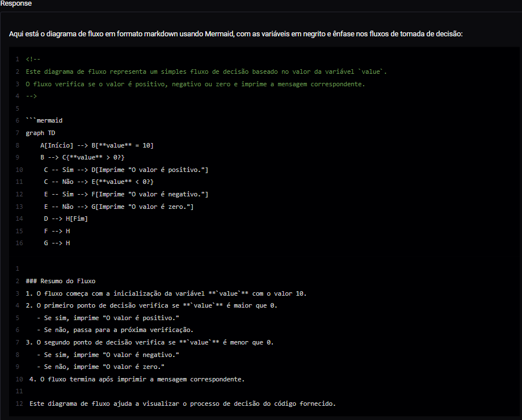Click the '### Resumo do Fluxo' heading line
The height and width of the screenshot is (420, 522).
click(x=60, y=281)
